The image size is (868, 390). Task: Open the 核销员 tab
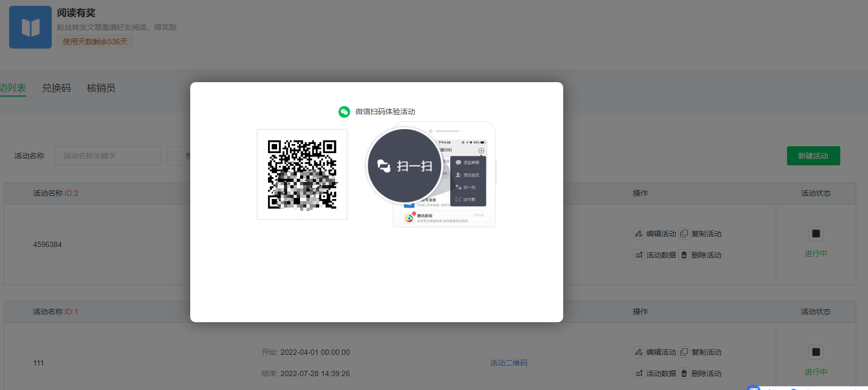point(101,88)
